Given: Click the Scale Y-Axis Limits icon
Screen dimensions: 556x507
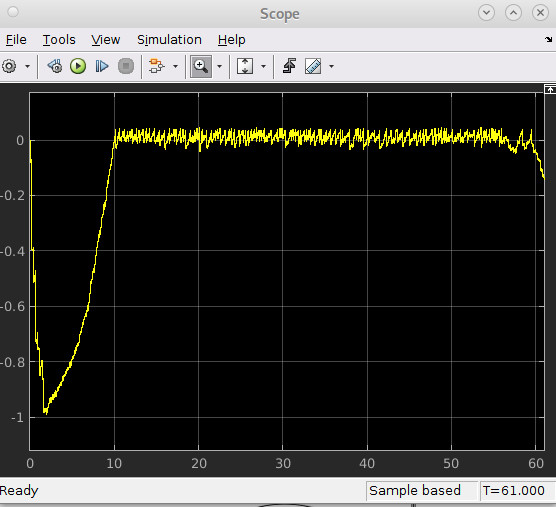Looking at the screenshot, I should point(245,66).
